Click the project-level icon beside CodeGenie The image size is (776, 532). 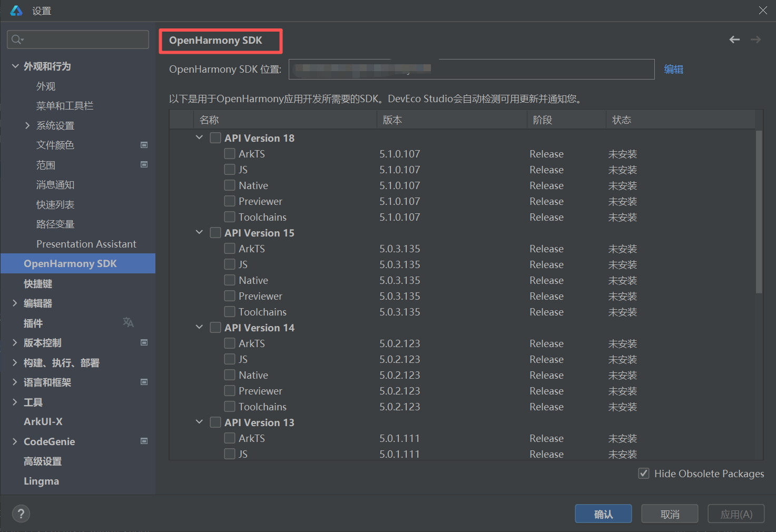click(x=144, y=441)
